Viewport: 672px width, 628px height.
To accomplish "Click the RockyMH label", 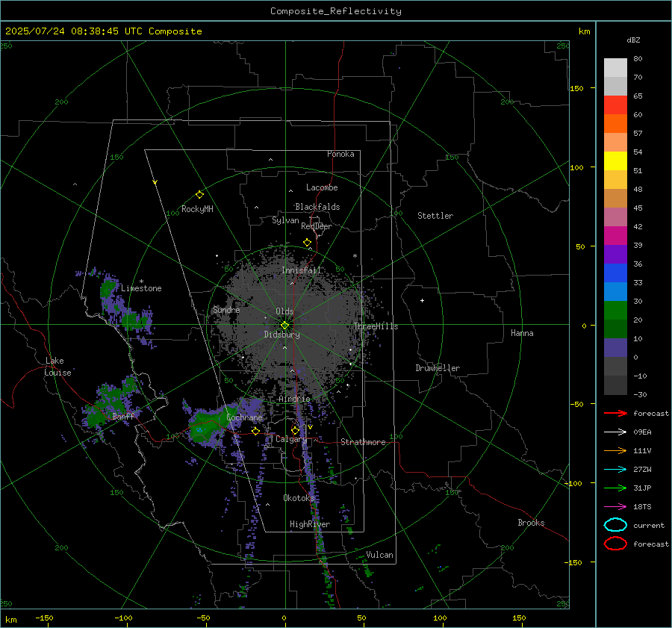I will click(197, 209).
